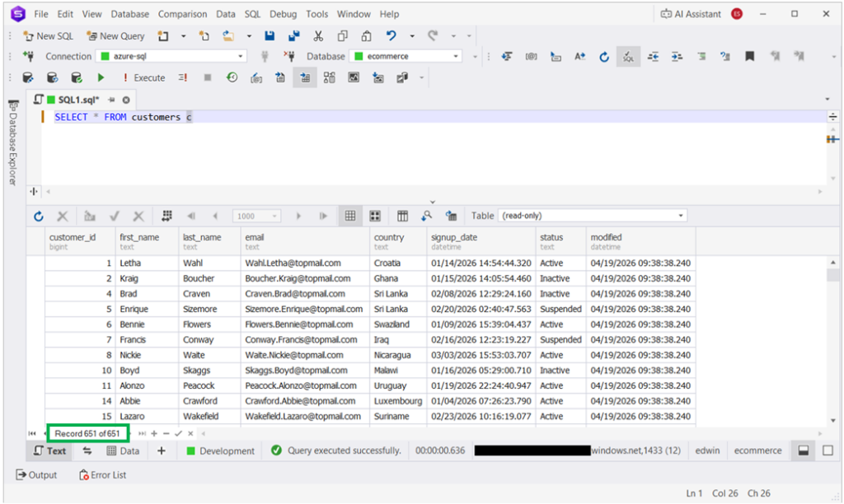Image resolution: width=844 pixels, height=504 pixels.
Task: Cut selection using the scissors icon
Action: 318,36
